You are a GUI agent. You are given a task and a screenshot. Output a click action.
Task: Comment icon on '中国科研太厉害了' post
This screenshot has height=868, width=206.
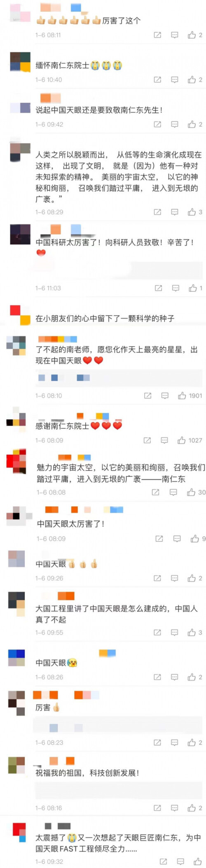(176, 288)
